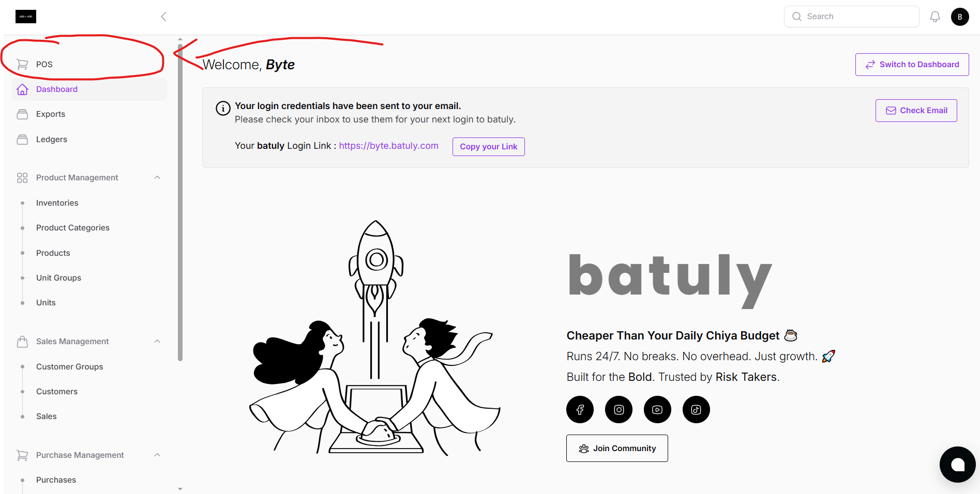
Task: Open the notifications bell icon
Action: tap(935, 17)
